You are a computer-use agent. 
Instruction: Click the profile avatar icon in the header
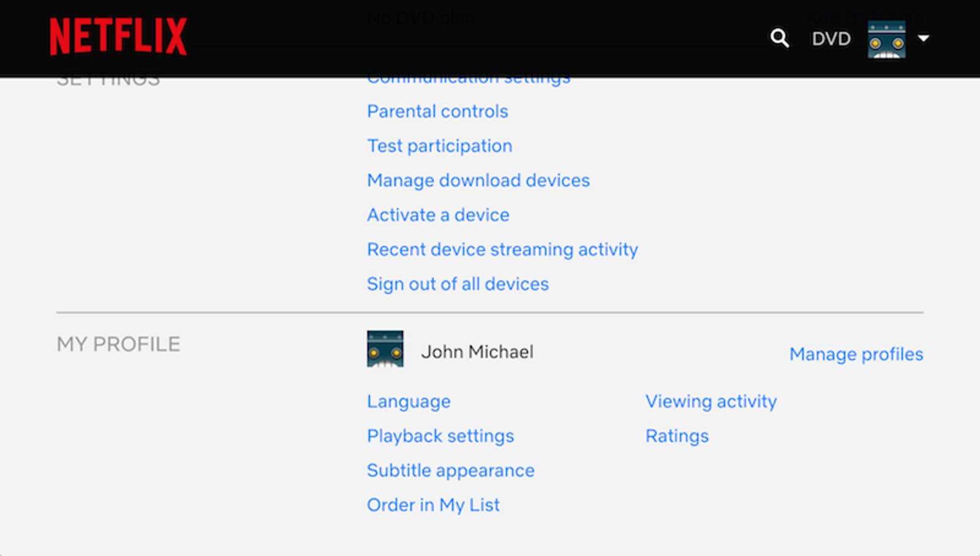(x=887, y=38)
